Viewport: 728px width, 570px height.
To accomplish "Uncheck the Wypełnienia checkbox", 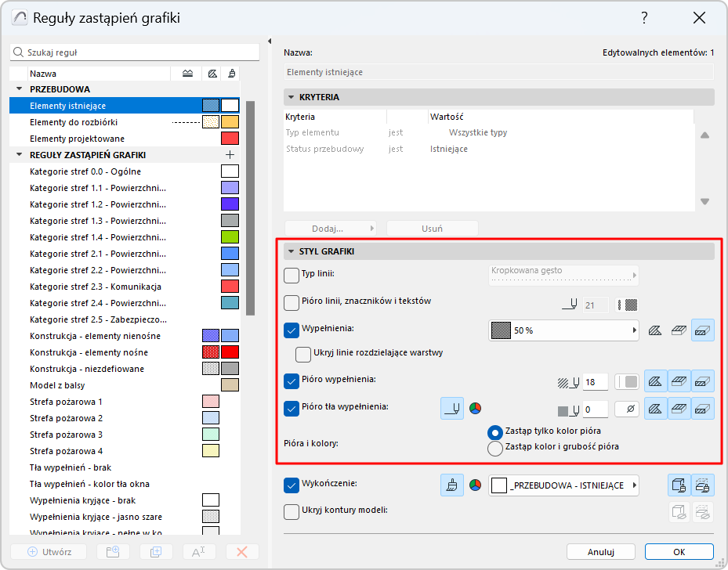I will click(292, 330).
